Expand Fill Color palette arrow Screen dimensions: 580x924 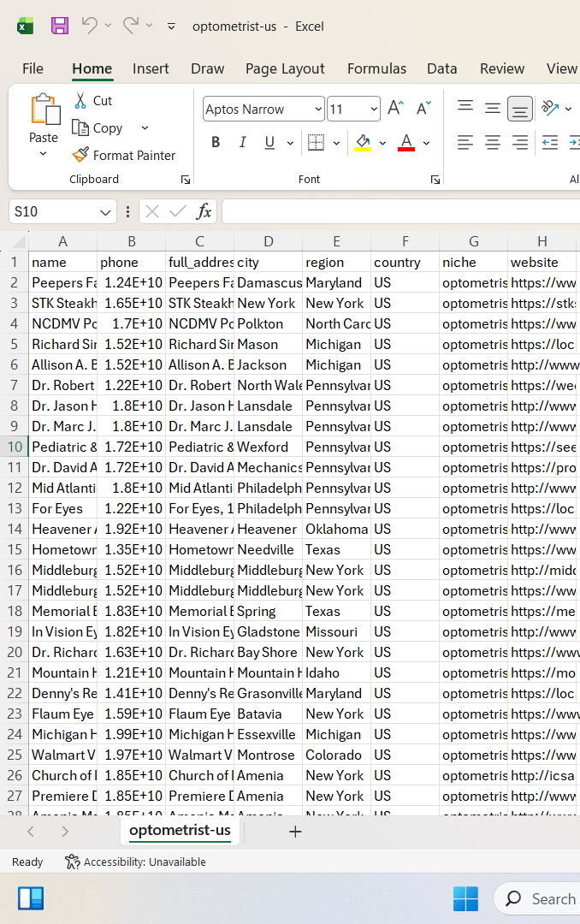tap(382, 143)
